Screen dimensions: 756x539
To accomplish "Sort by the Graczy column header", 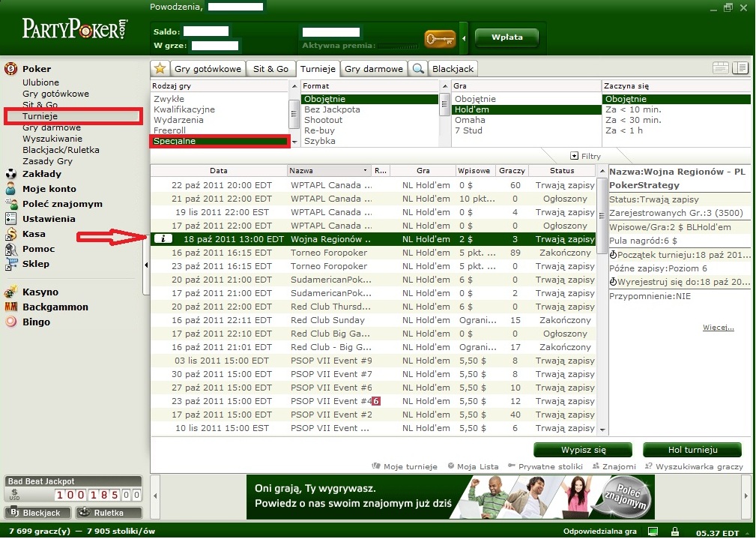I will click(x=512, y=170).
